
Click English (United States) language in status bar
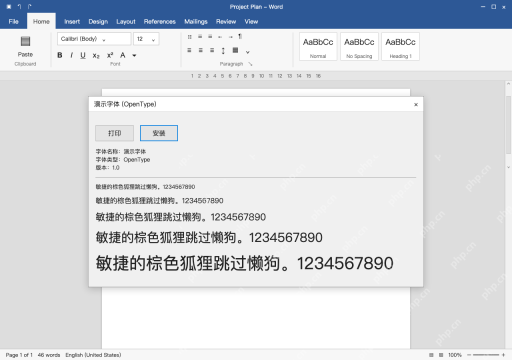tap(93, 355)
